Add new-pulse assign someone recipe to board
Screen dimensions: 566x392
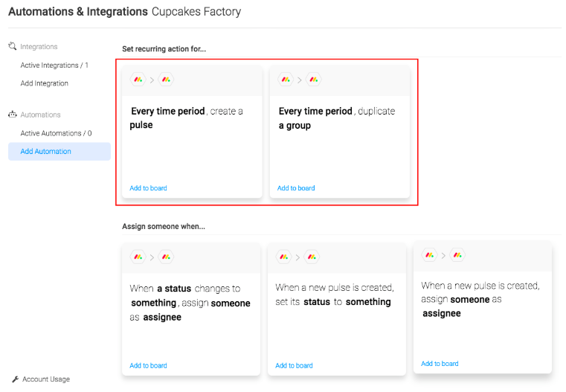[440, 364]
